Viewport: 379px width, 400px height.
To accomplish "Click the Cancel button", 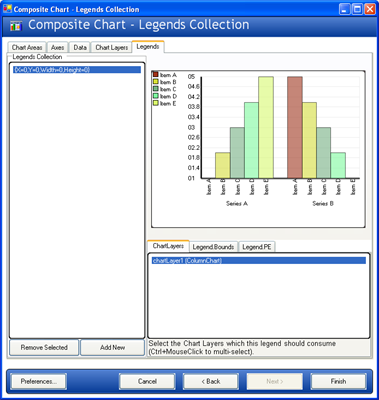I will [147, 381].
